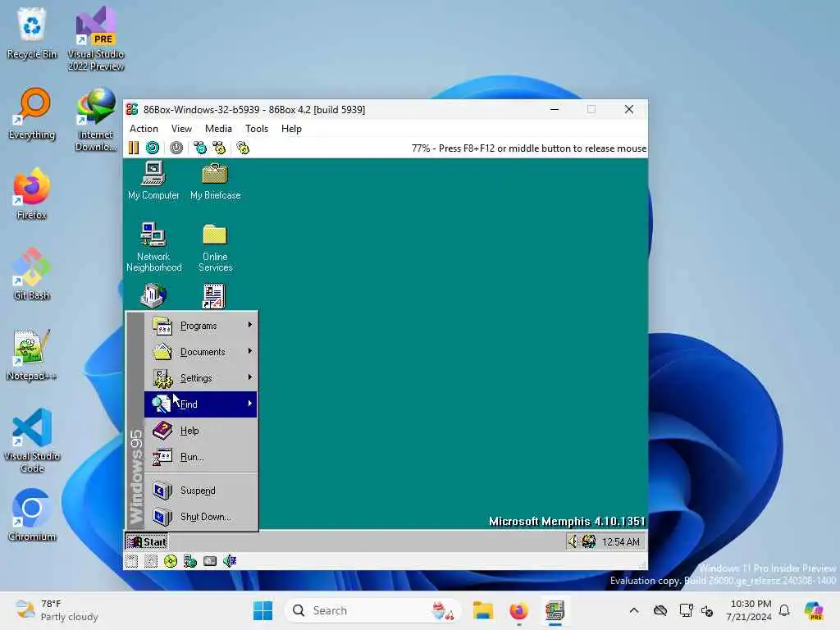Viewport: 840px width, 630px height.
Task: Open Network Neighborhood icon
Action: tap(153, 248)
